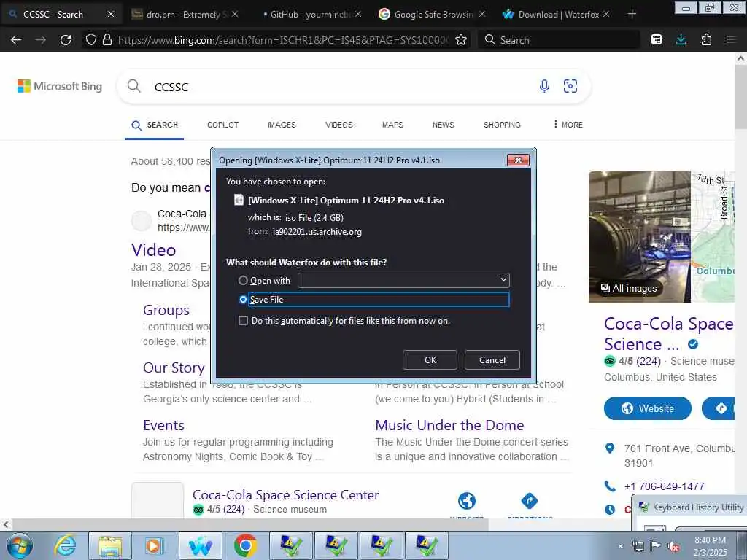Expand the MORE search categories menu
The image size is (747, 560).
(x=568, y=124)
